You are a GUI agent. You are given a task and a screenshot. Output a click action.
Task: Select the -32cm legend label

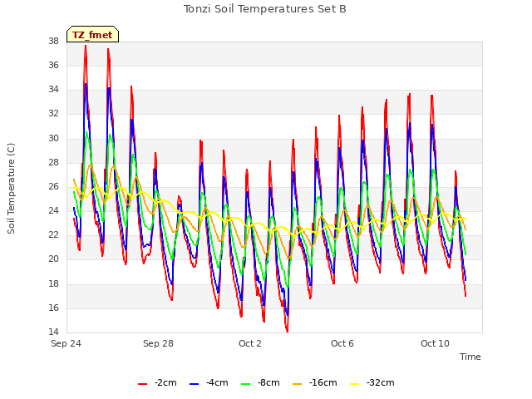(x=381, y=382)
